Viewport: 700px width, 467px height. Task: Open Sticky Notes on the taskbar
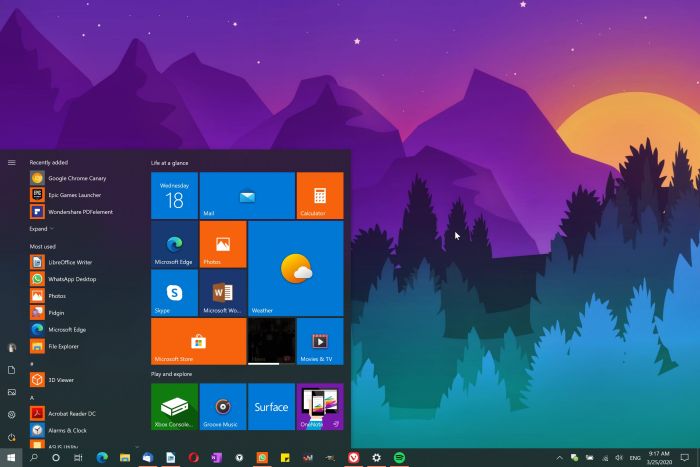tap(285, 458)
